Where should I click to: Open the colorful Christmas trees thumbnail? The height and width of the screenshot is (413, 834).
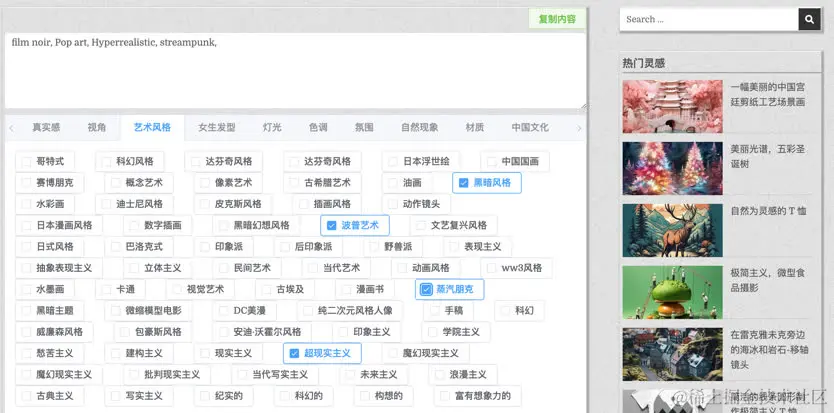[672, 168]
